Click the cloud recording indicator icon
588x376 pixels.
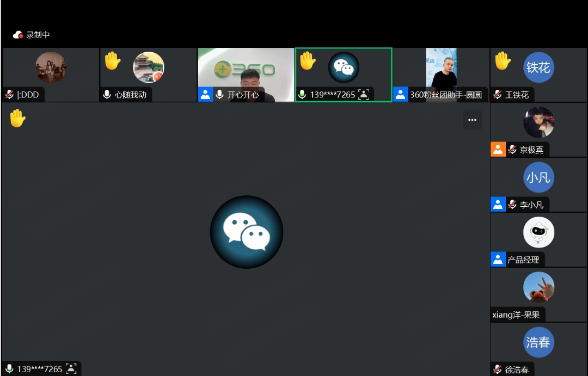[x=17, y=35]
